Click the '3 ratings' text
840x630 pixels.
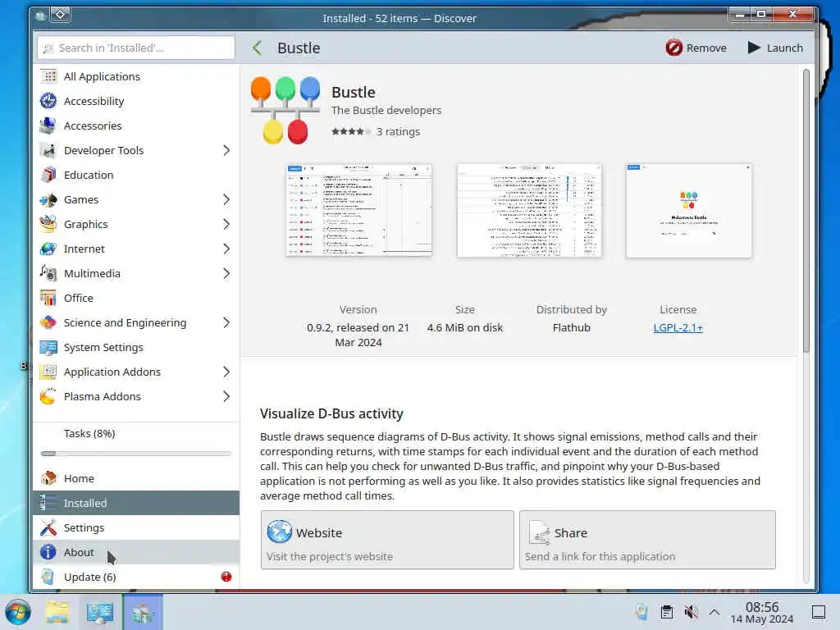(398, 132)
